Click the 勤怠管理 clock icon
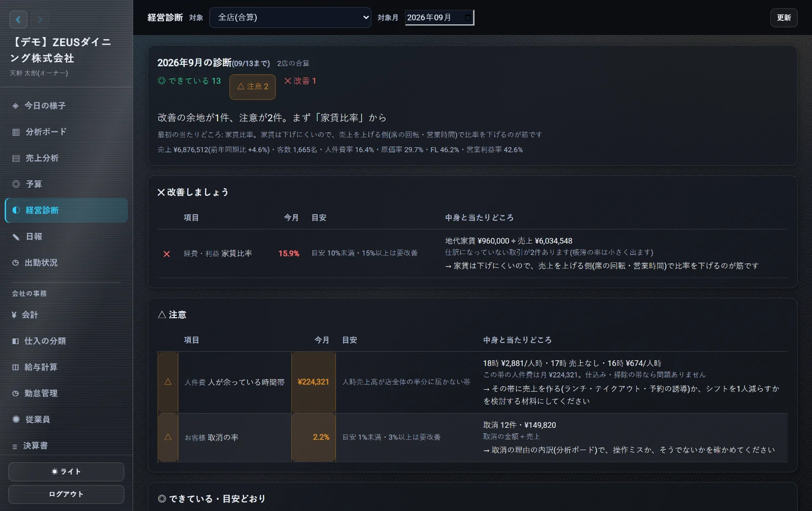 click(x=15, y=393)
